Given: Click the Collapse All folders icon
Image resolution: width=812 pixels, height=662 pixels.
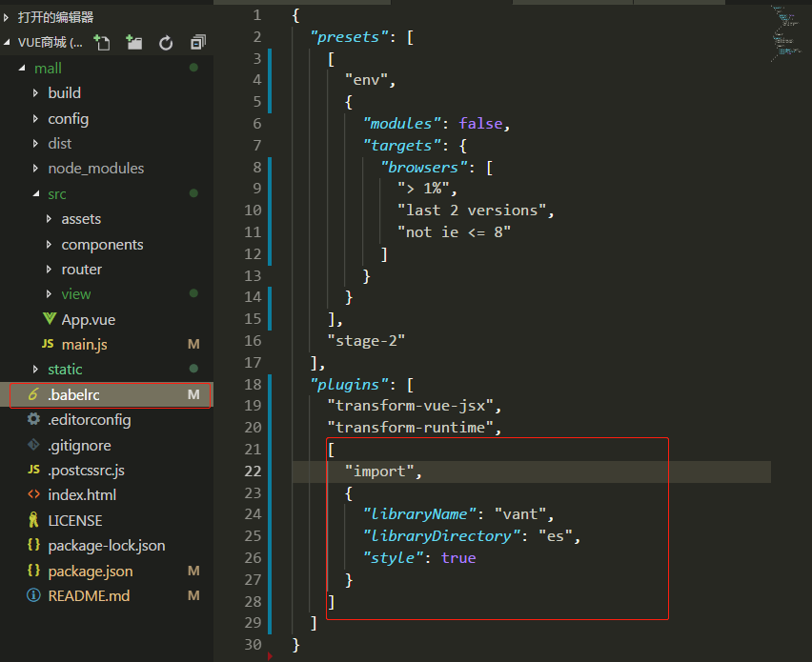Looking at the screenshot, I should 198,43.
